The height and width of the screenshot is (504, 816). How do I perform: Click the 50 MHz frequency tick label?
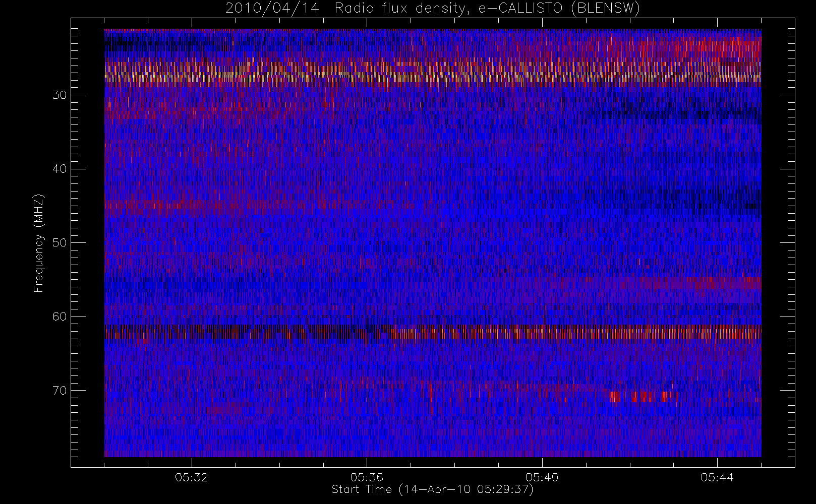click(60, 242)
